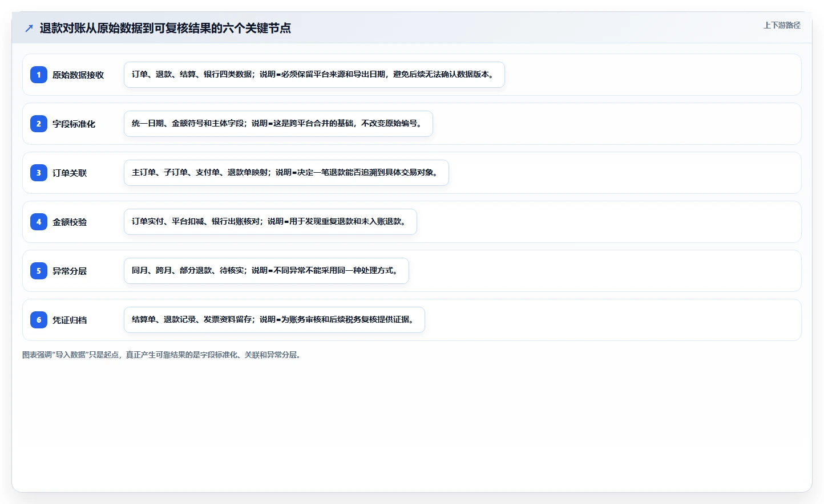Click step number 4 badge

pos(39,222)
